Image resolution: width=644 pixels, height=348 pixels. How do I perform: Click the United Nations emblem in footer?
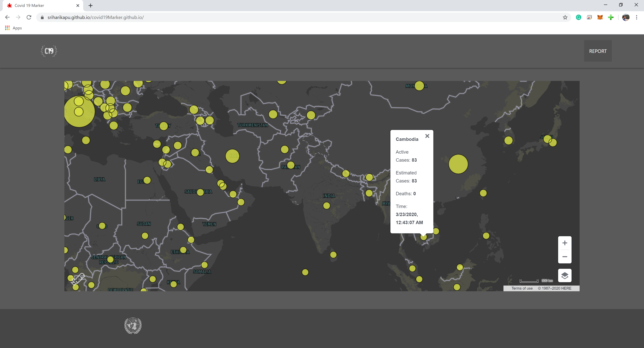(x=133, y=326)
